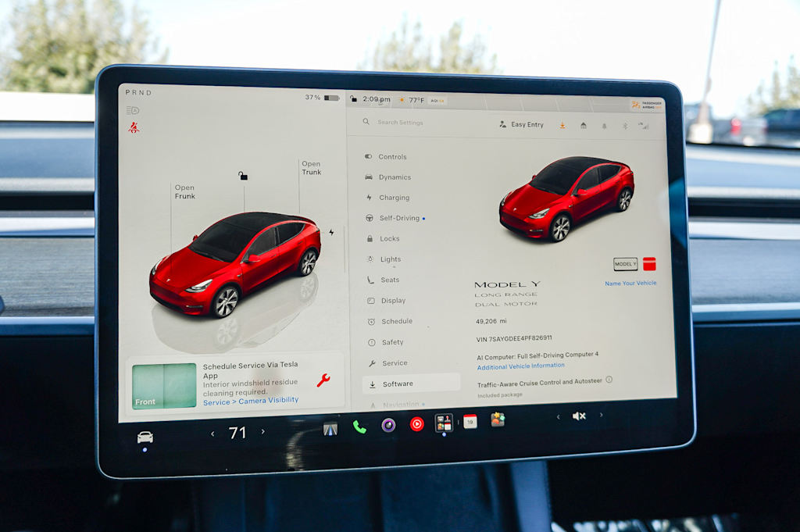Tap the 49,206 mi odometer text
This screenshot has width=800, height=532.
pyautogui.click(x=491, y=321)
